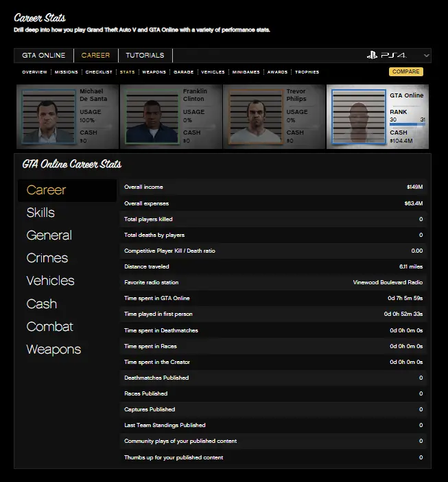Select Michael De Santa's mugshot
Screen dimensions: 448x482
coord(49,117)
